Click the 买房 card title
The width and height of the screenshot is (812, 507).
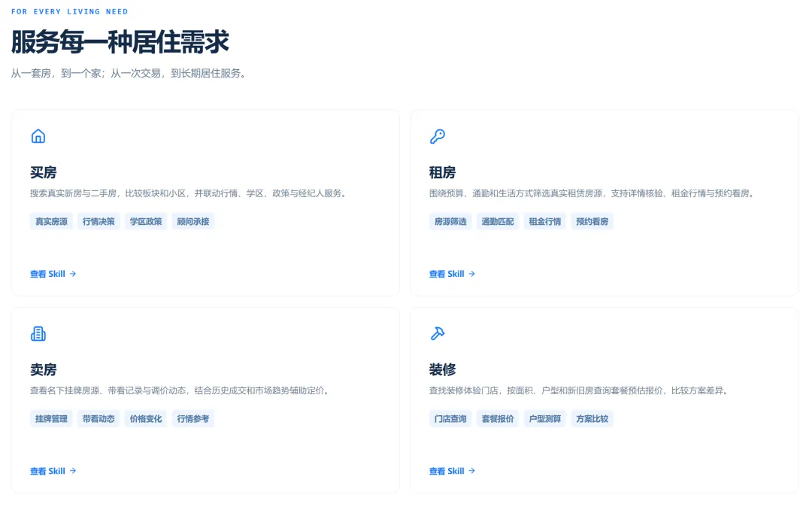pyautogui.click(x=44, y=172)
